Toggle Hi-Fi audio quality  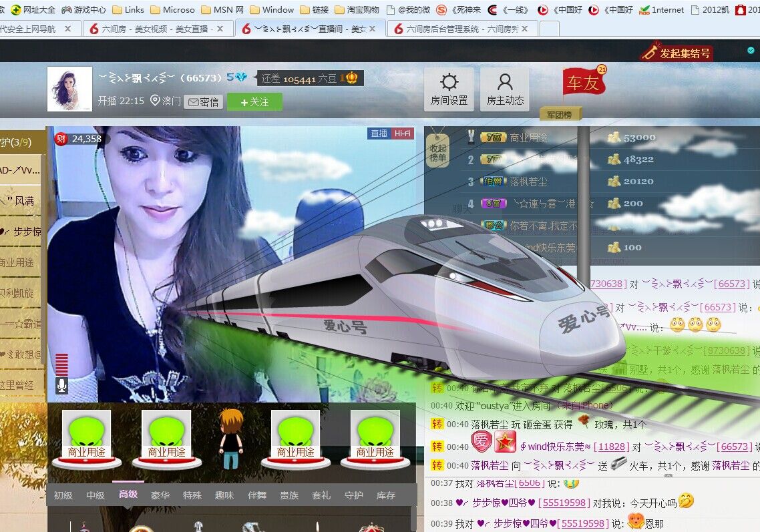[x=403, y=134]
